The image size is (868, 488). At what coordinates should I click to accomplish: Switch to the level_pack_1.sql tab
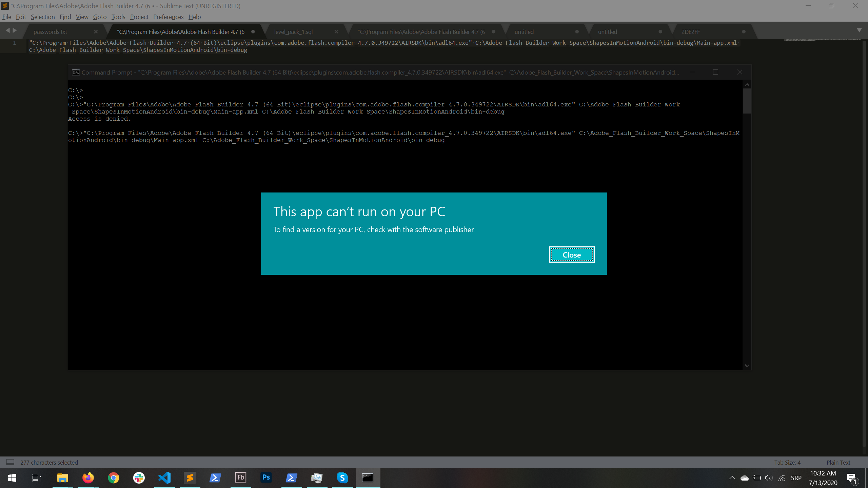pyautogui.click(x=293, y=32)
